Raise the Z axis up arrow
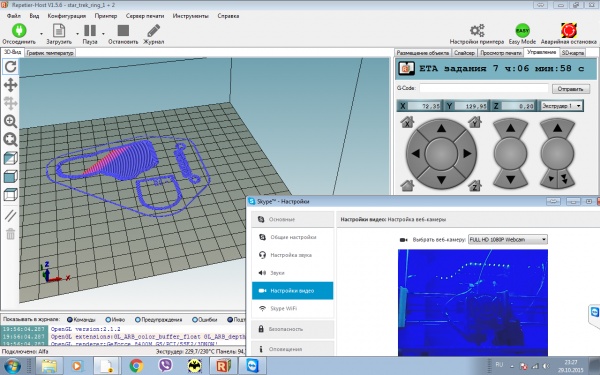Screen dimensions: 600x375 coord(510,129)
